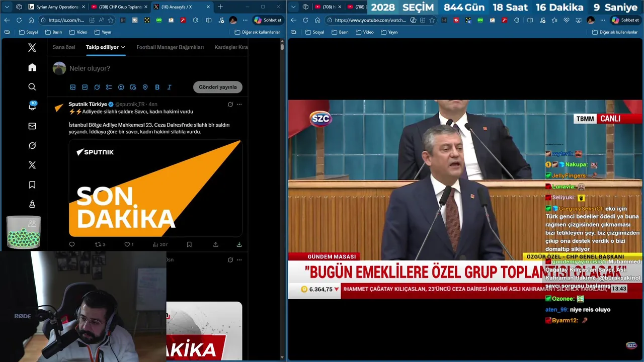Open settings and more menu in YouTube browser
The width and height of the screenshot is (644, 362).
(x=602, y=20)
